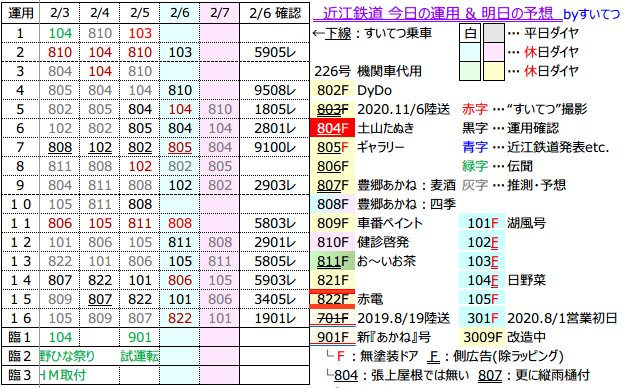
Task: Click the byすいてつ author text
Action: (592, 14)
